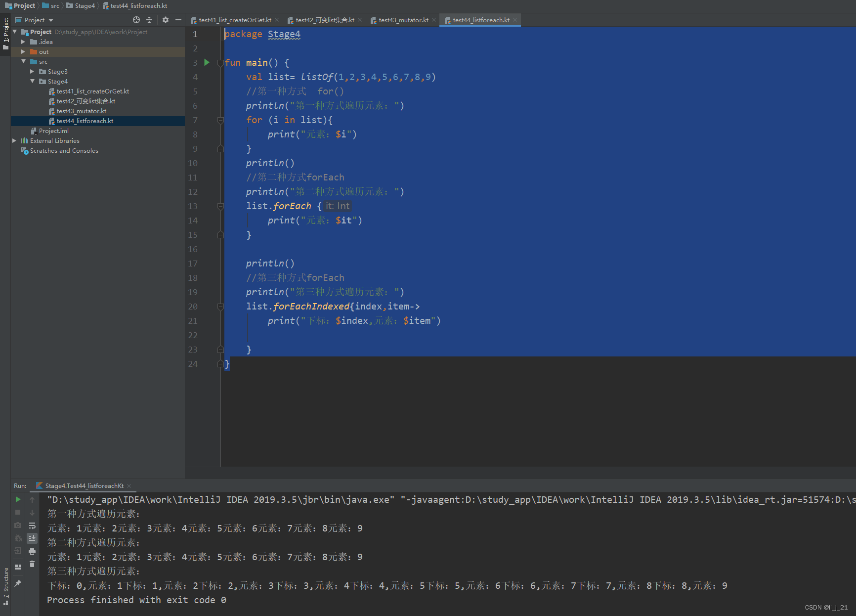Click the Restore Layout icon in Run panel

pos(18,567)
